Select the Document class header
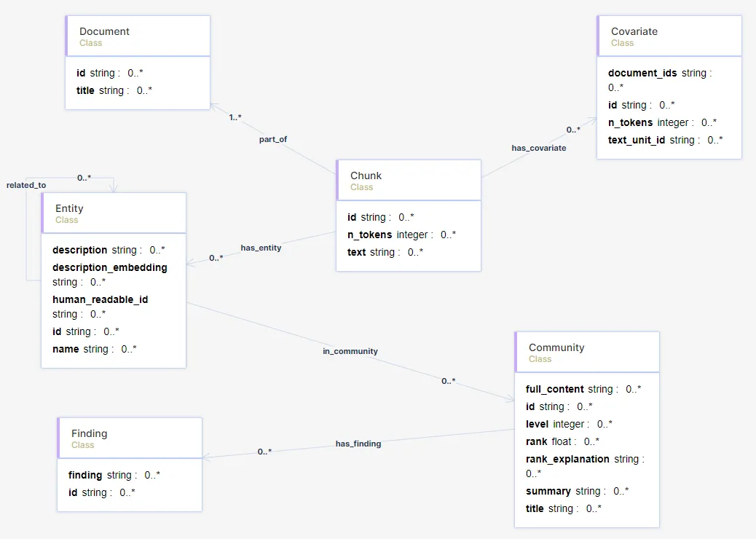This screenshot has width=756, height=539. [138, 36]
